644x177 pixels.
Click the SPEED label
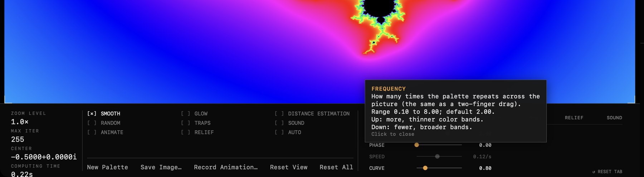click(377, 156)
